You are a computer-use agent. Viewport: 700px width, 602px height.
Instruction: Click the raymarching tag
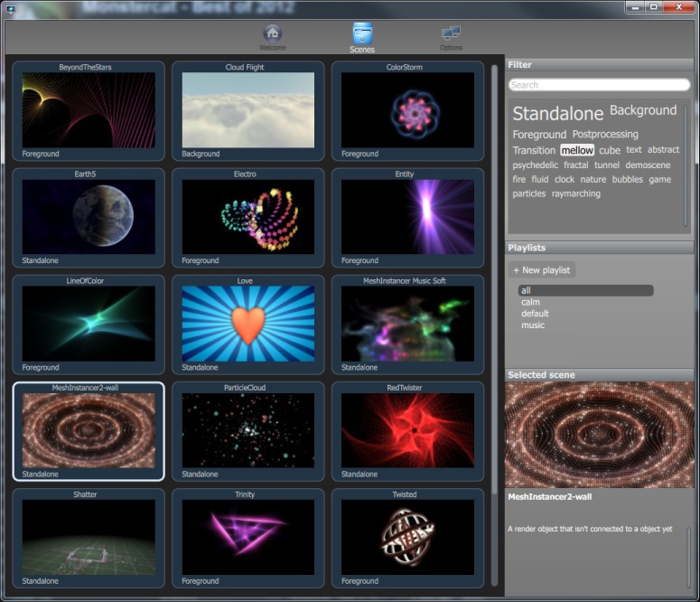pos(575,194)
